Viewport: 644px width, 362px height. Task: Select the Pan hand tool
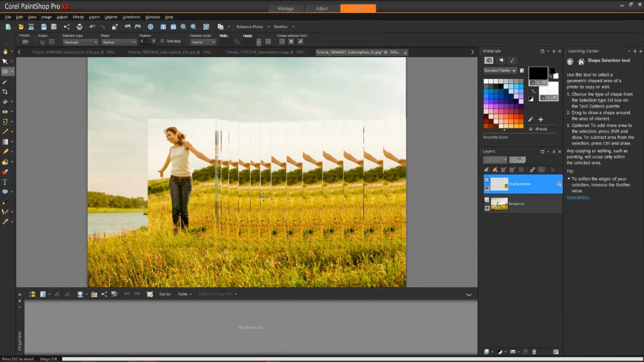coord(5,51)
